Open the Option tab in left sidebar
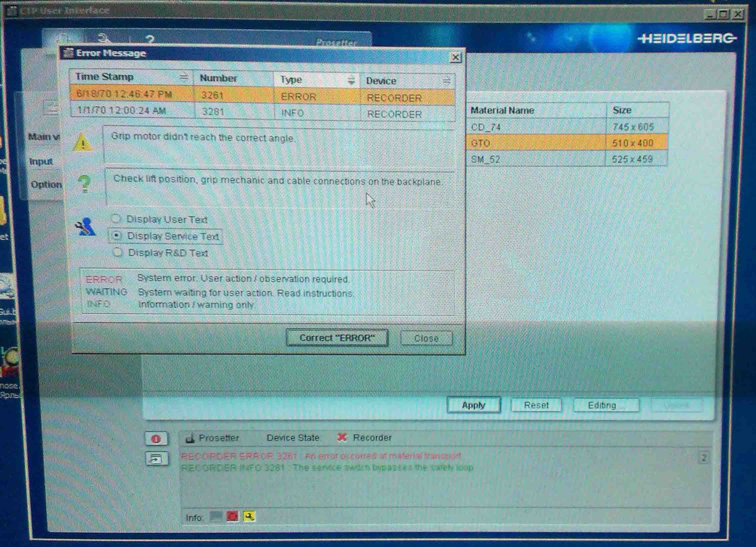This screenshot has height=547, width=756. pyautogui.click(x=46, y=185)
